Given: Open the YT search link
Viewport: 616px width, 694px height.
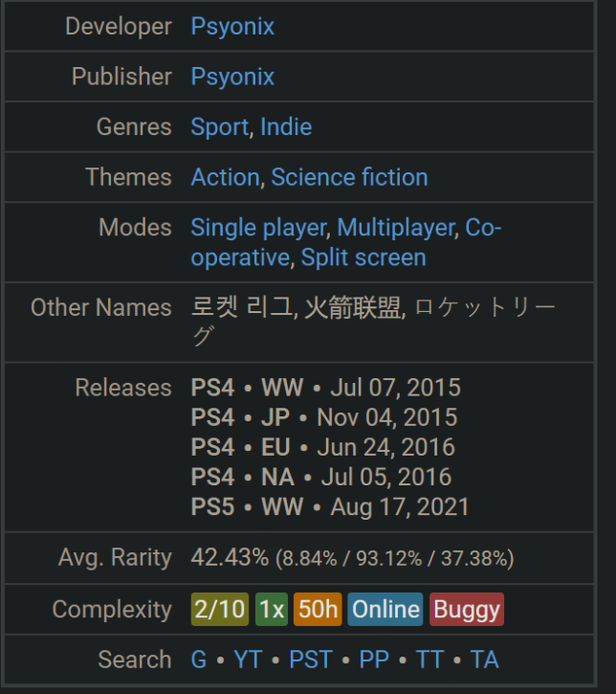Looking at the screenshot, I should coord(247,660).
